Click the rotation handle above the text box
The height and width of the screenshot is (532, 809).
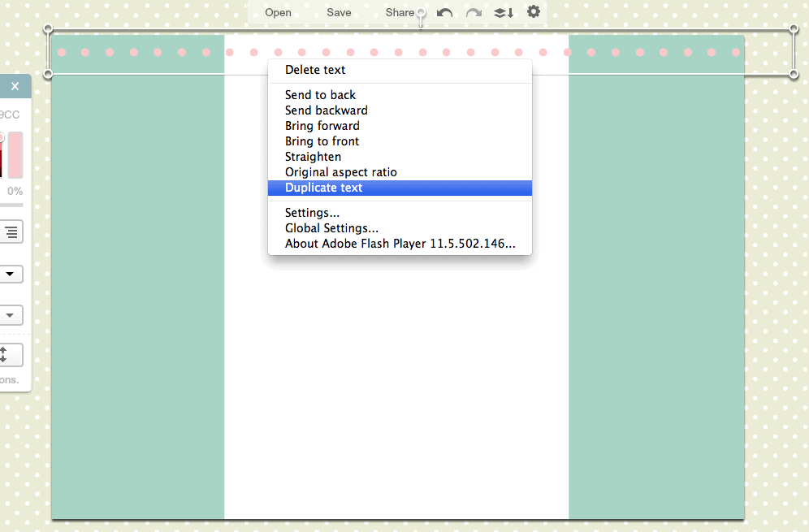point(421,13)
